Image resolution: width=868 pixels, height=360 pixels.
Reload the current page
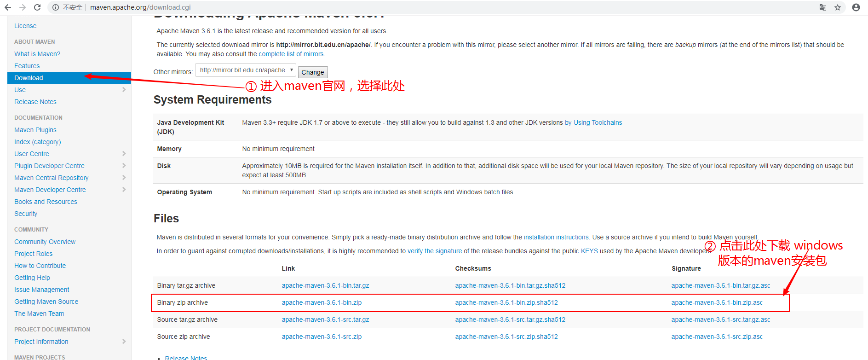point(37,7)
